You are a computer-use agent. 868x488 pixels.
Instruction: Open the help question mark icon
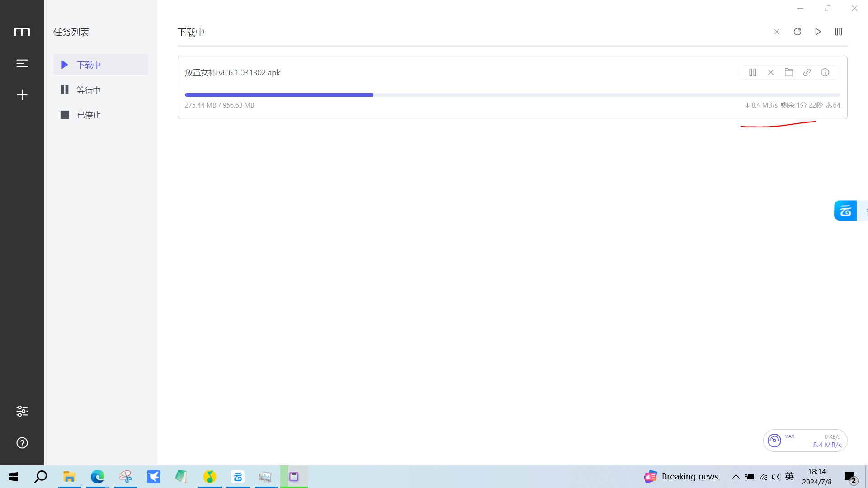[x=22, y=443]
